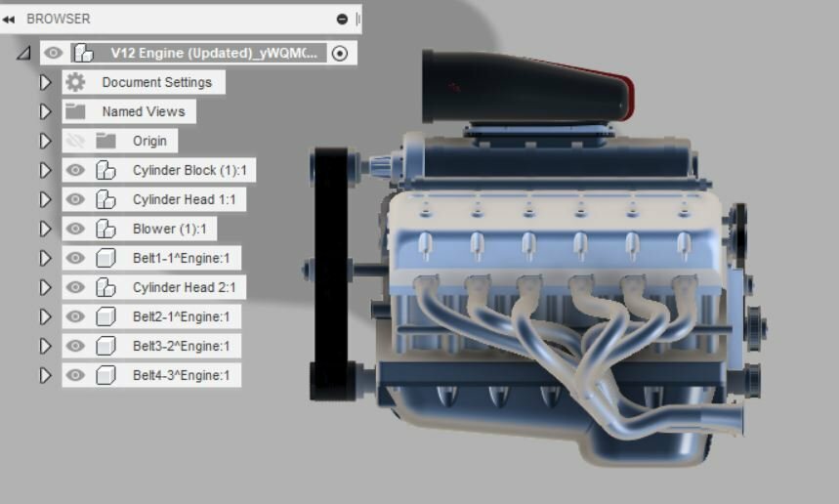Image resolution: width=839 pixels, height=504 pixels.
Task: Hide the Blower (1):1 component
Action: [x=75, y=229]
